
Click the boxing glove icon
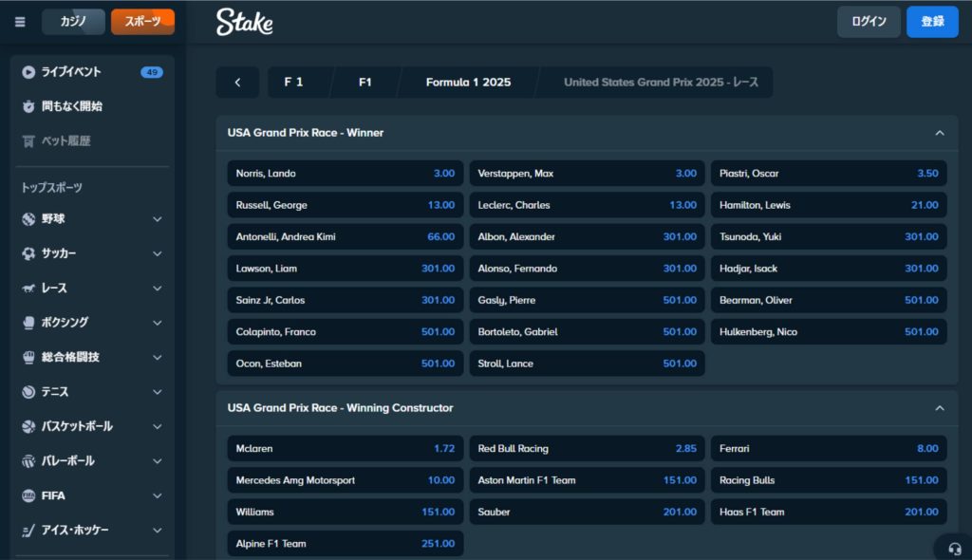[x=28, y=323]
